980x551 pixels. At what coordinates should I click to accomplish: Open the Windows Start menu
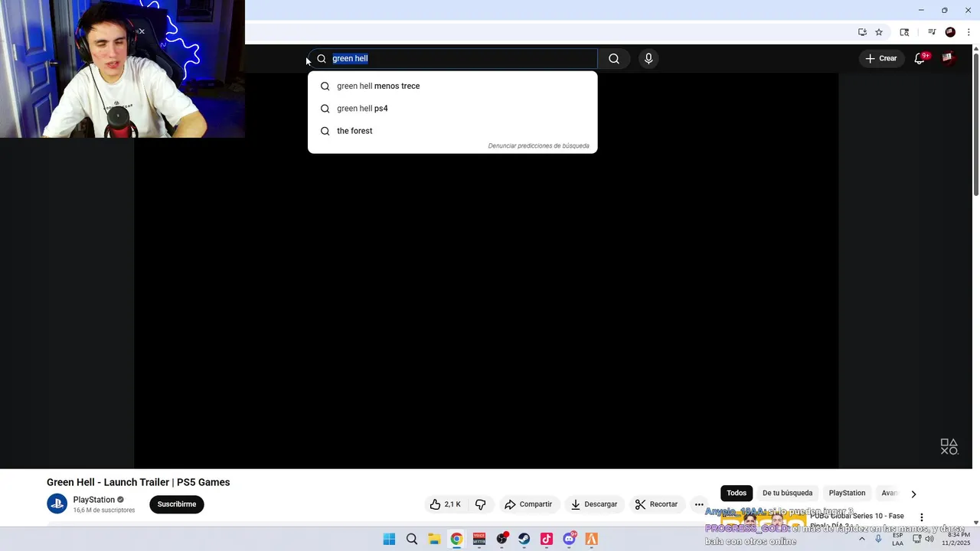389,539
